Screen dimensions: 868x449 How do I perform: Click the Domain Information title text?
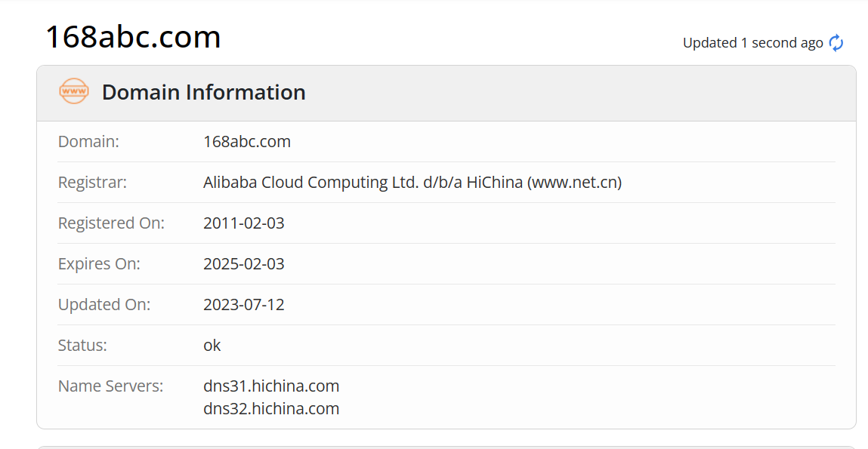202,92
